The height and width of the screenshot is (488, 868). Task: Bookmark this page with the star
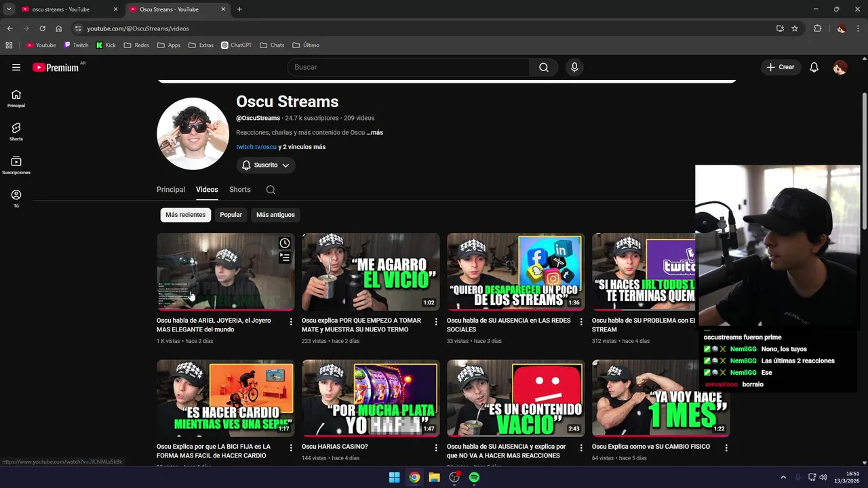pos(795,28)
